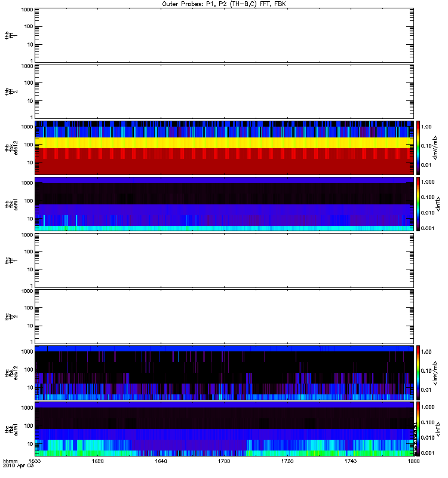Viewport: 448px width, 478px height.
Task: Click the "1600" time axis label
Action: point(35,461)
